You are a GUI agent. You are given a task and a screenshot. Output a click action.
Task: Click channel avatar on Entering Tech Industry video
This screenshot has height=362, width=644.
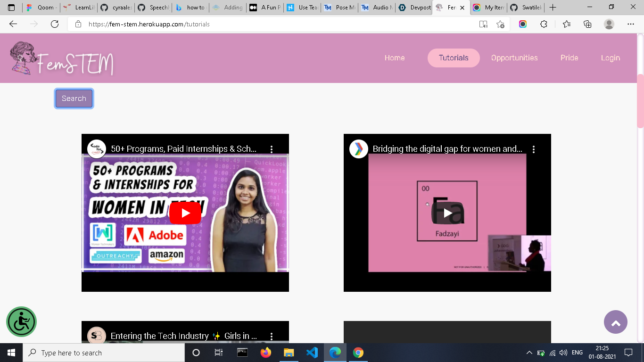coord(97,336)
